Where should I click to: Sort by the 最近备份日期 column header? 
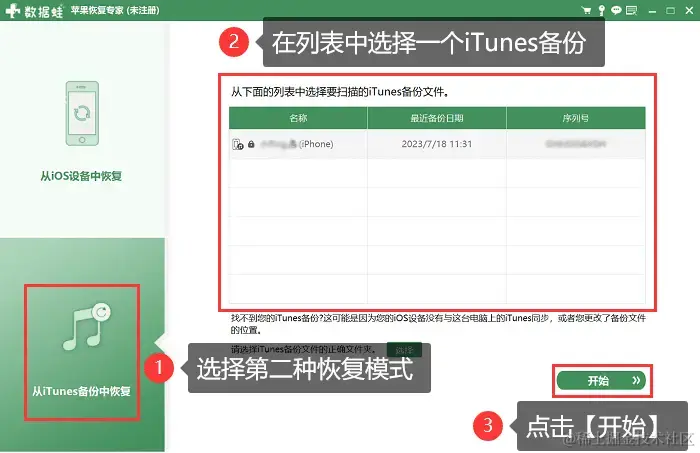tap(437, 118)
